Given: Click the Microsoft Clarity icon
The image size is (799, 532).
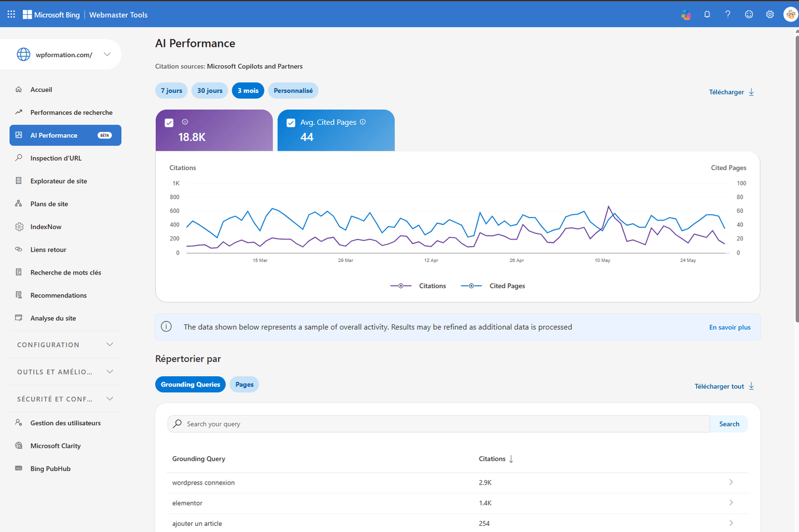Looking at the screenshot, I should pyautogui.click(x=19, y=446).
